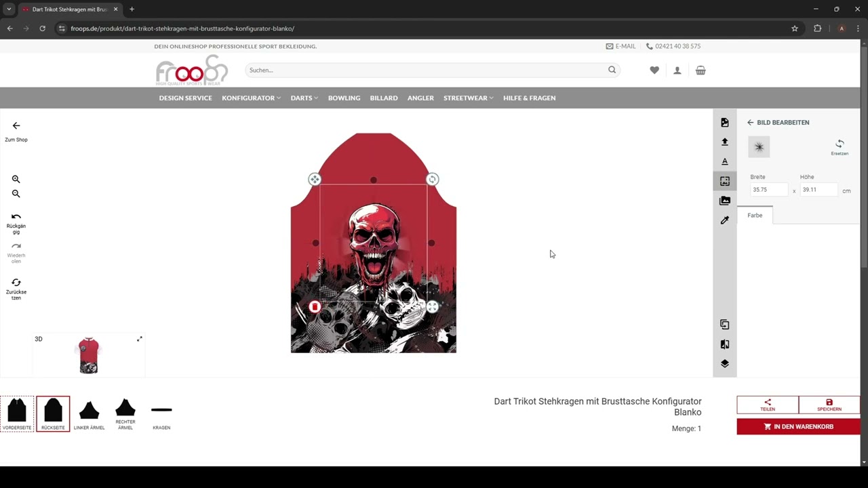This screenshot has width=868, height=488.
Task: Click the move handle on selected image
Action: tap(315, 180)
